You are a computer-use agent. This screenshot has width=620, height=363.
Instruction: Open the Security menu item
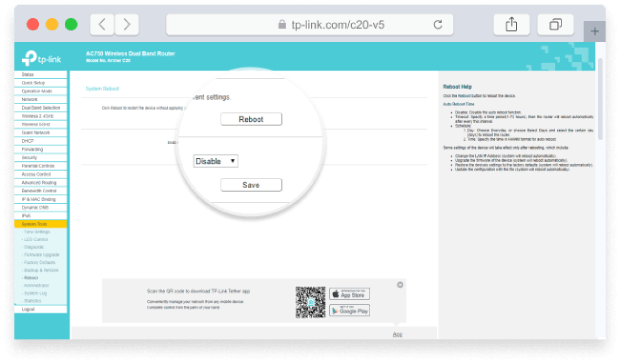(x=41, y=157)
